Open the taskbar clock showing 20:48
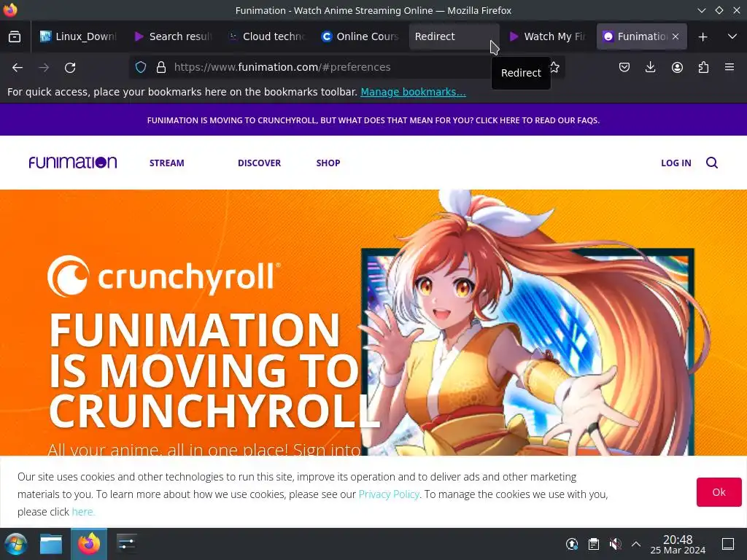This screenshot has height=560, width=747. 678,544
